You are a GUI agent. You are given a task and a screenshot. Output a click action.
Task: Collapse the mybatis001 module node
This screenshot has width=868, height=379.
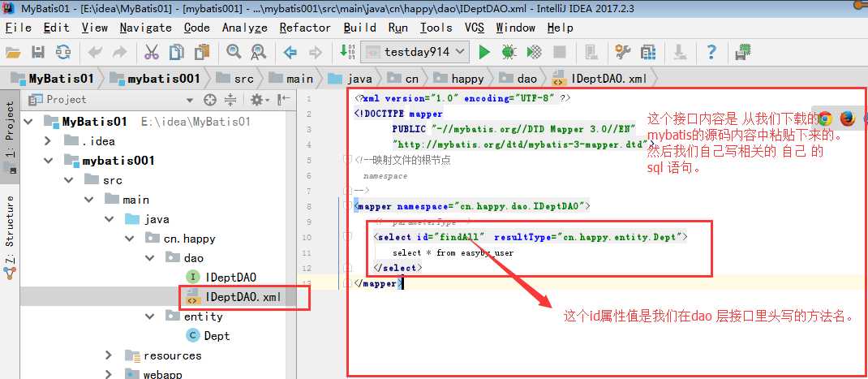pos(48,161)
